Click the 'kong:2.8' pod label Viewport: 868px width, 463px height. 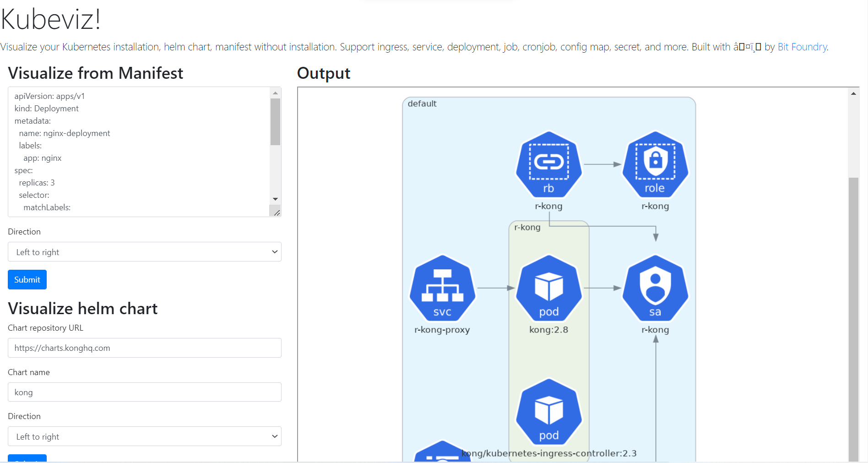tap(548, 330)
